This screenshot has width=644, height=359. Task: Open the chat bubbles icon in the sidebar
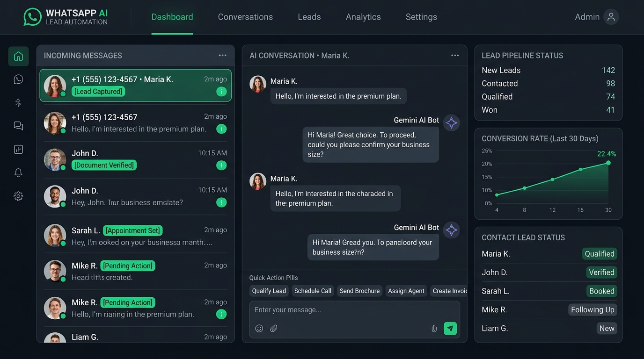(x=18, y=126)
